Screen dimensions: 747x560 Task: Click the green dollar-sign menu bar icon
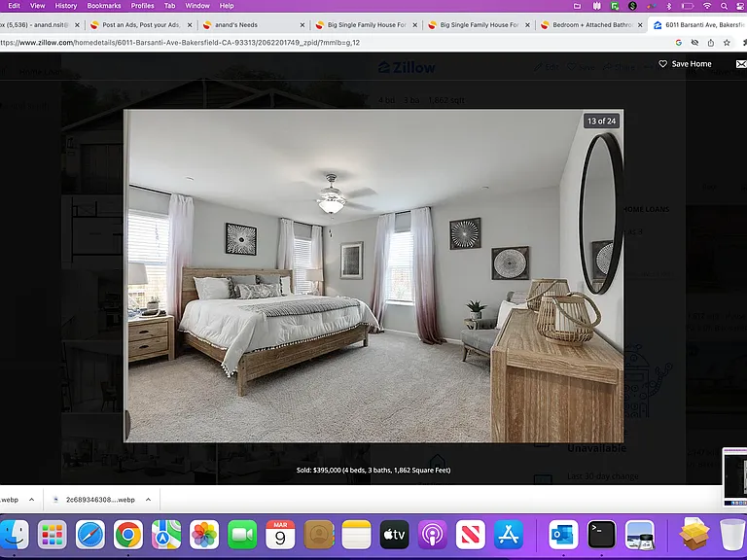632,6
